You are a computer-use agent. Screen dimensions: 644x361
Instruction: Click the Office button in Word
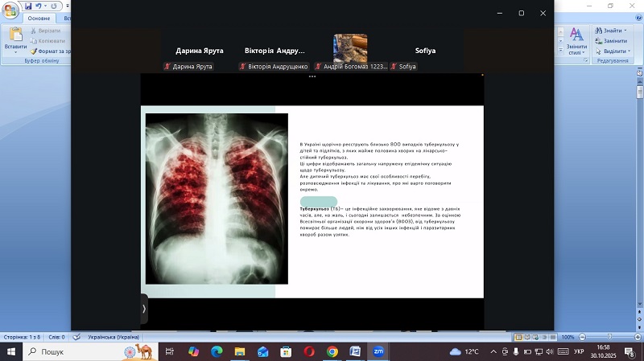tap(10, 10)
